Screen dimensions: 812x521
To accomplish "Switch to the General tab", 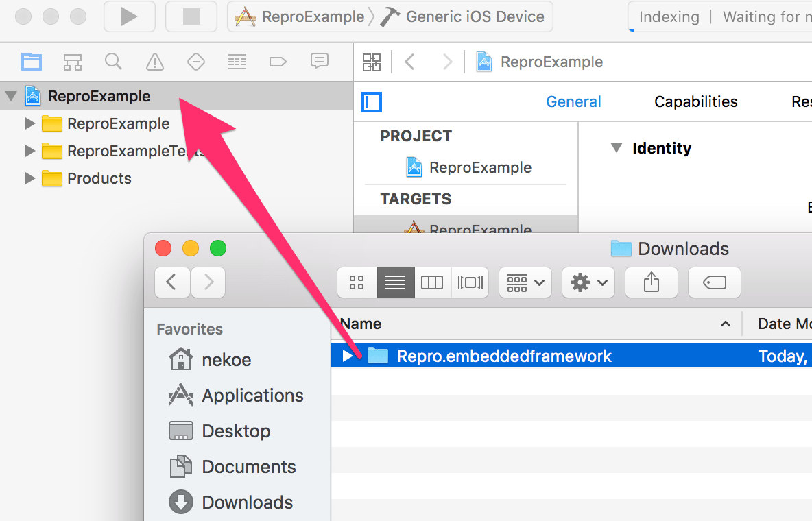I will pos(574,101).
